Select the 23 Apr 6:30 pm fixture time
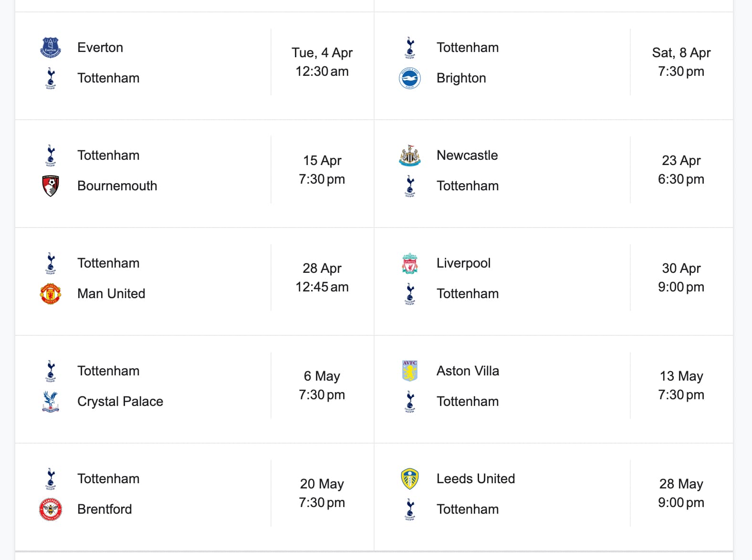Image resolution: width=752 pixels, height=560 pixels. point(681,170)
